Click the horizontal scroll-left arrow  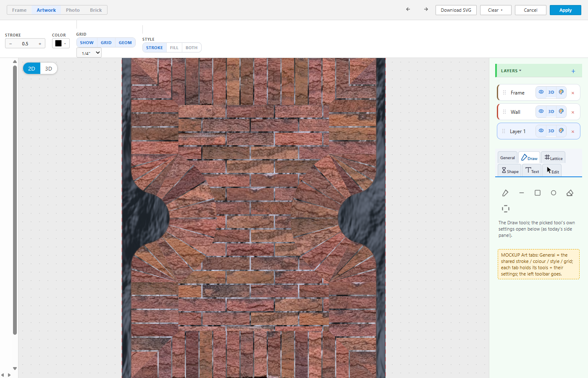click(3, 375)
